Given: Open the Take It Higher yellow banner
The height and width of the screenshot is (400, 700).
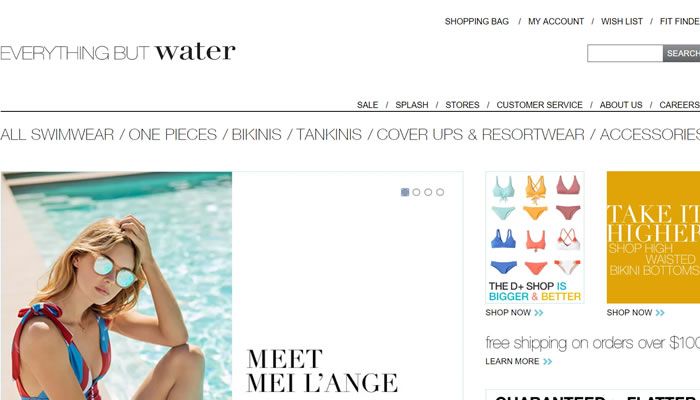Looking at the screenshot, I should (x=653, y=238).
